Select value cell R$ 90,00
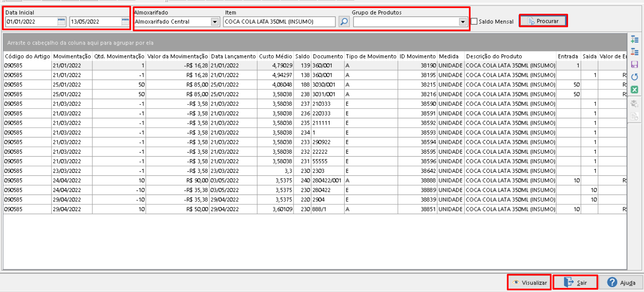This screenshot has width=644, height=292. (177, 180)
